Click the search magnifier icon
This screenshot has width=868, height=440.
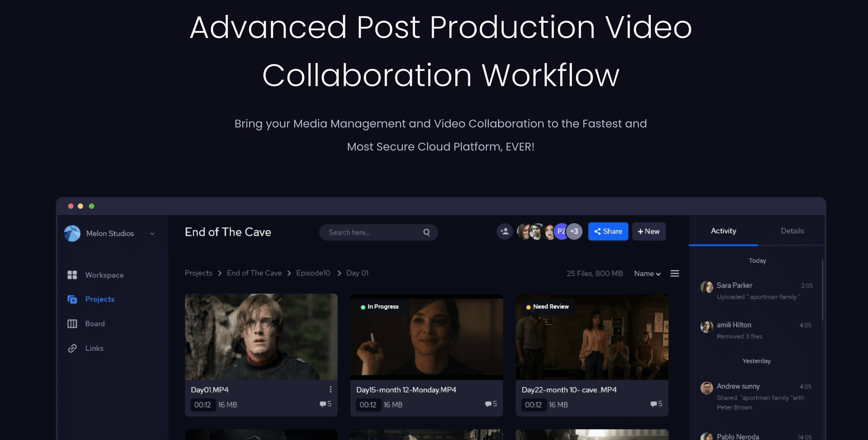click(427, 233)
